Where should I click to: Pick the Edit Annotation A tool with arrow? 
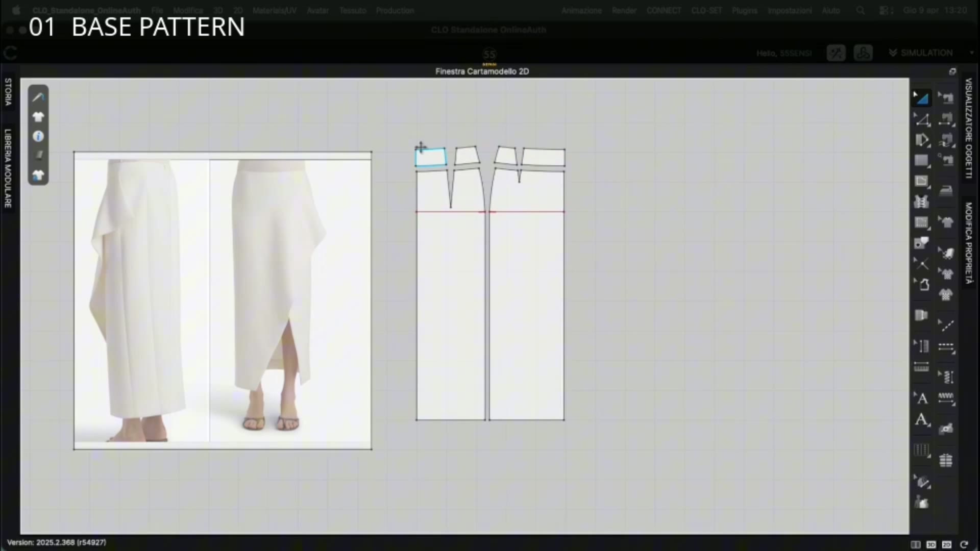[922, 398]
